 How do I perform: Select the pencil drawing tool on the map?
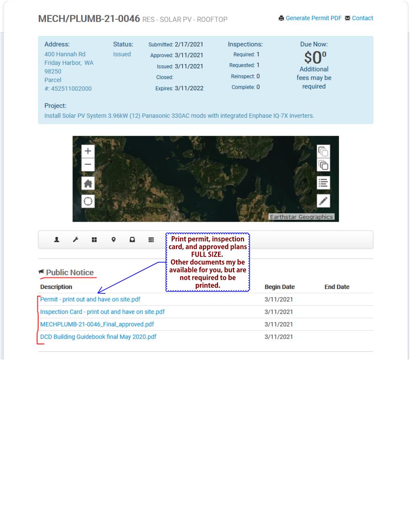click(324, 200)
